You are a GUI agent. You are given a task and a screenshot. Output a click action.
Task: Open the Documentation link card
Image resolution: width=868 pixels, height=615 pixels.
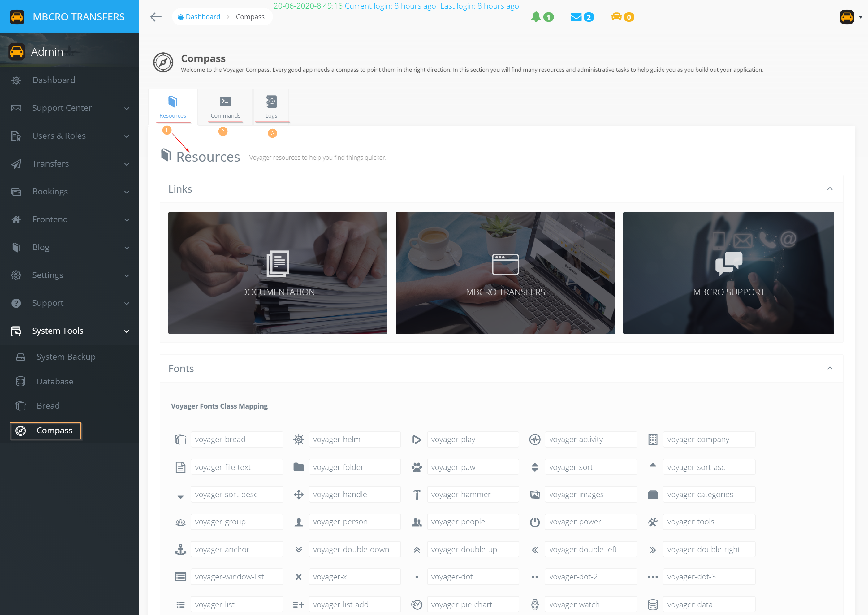(278, 273)
